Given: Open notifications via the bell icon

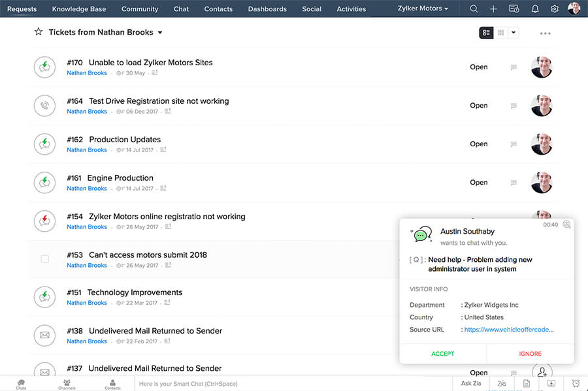Looking at the screenshot, I should pyautogui.click(x=534, y=8).
